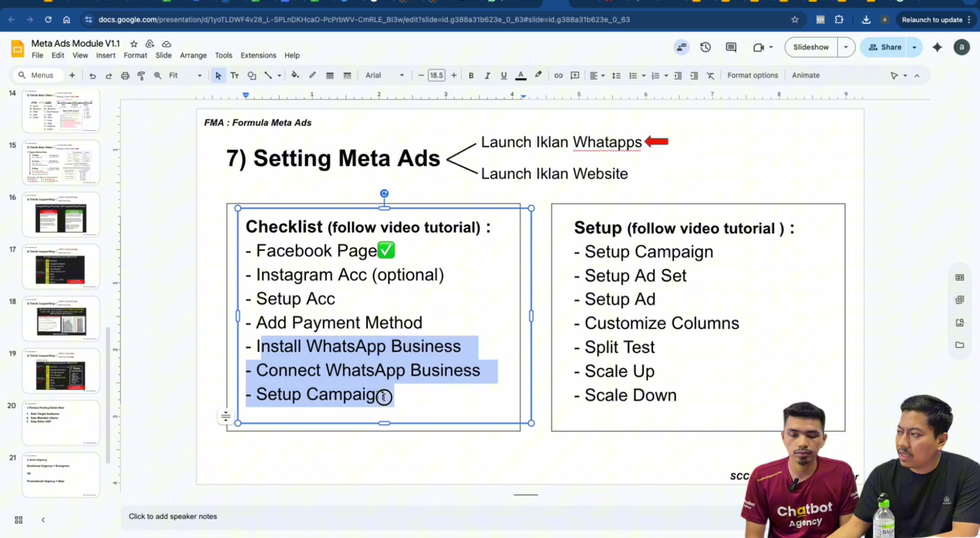This screenshot has width=980, height=538.
Task: Open the Insert menu
Action: [x=106, y=55]
